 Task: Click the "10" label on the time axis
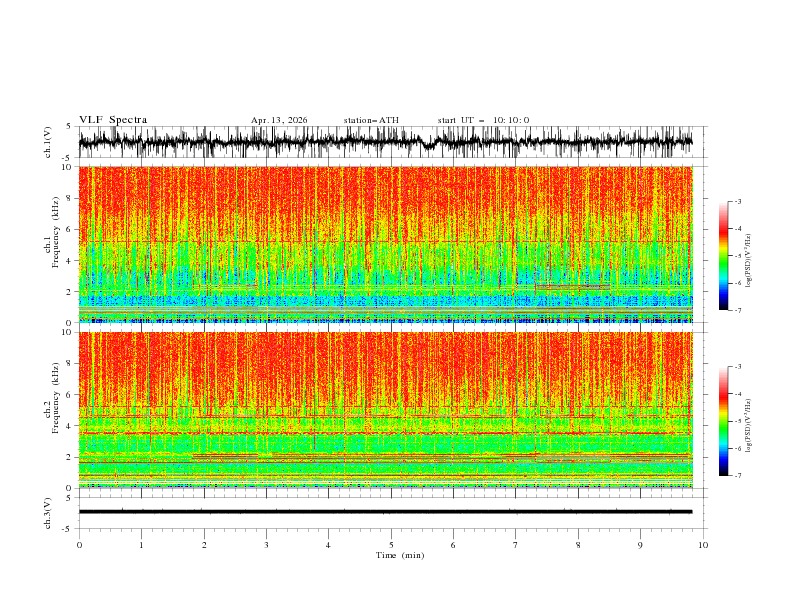[x=703, y=545]
